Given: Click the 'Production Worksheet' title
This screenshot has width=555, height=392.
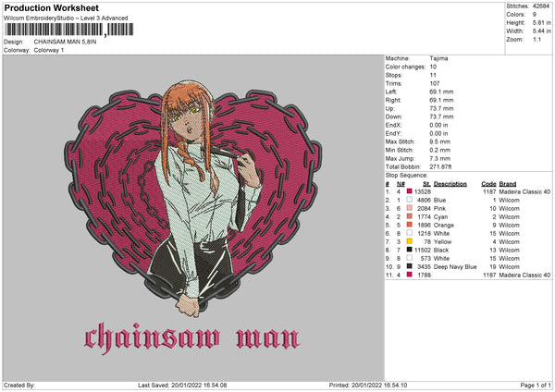Looking at the screenshot, I should pyautogui.click(x=52, y=7).
